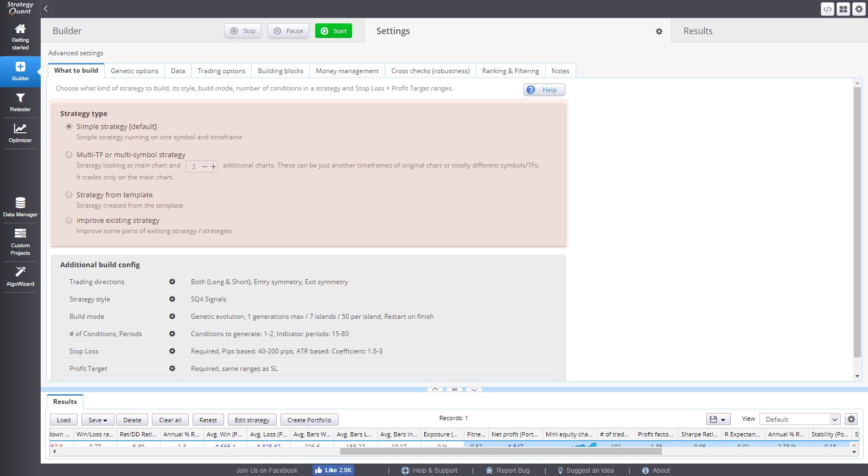Click Edit strategy button
This screenshot has width=868, height=476.
252,420
